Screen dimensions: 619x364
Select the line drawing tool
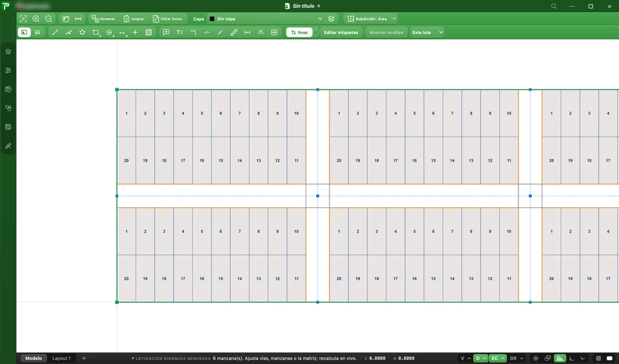coord(55,32)
